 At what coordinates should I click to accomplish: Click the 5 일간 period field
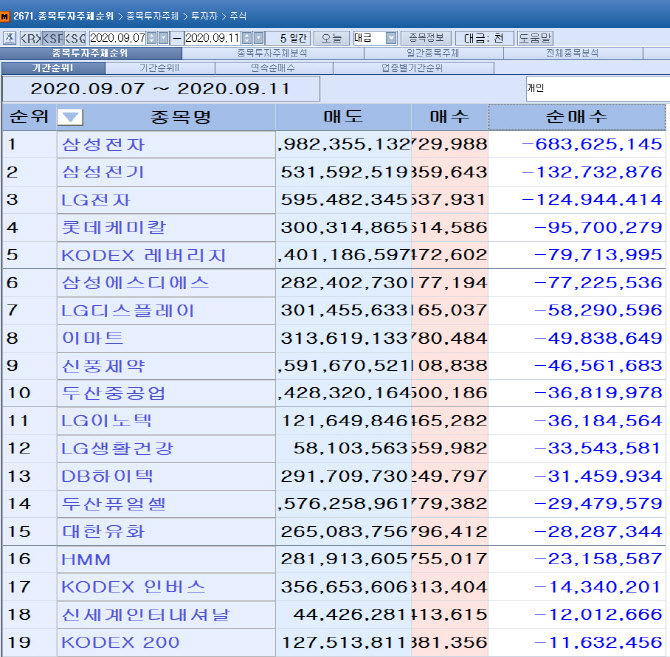click(x=288, y=38)
